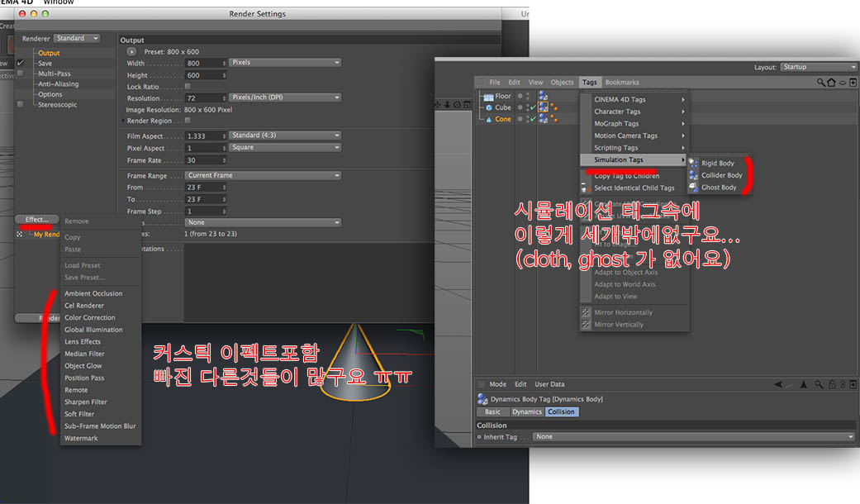860x504 pixels.
Task: Click the Object Manager search magnifier icon
Action: (x=821, y=83)
